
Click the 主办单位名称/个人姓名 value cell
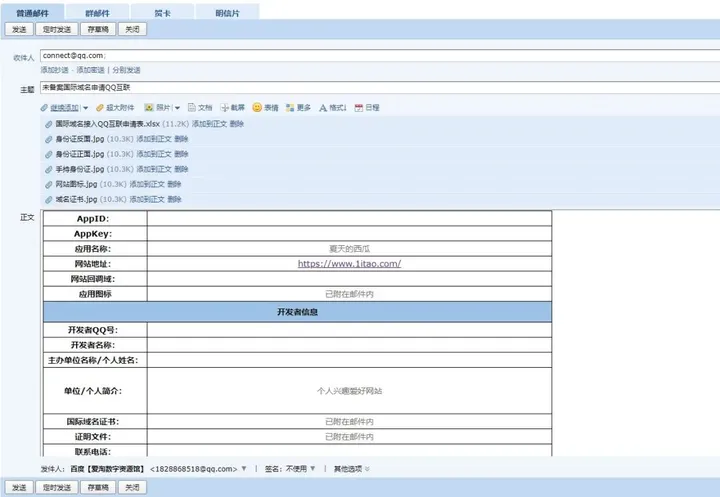click(349, 360)
